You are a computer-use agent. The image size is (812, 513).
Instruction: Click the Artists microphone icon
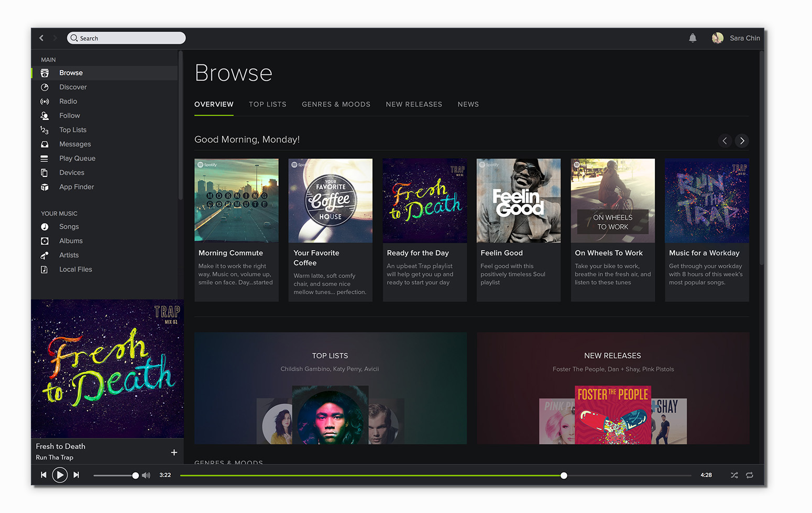45,255
